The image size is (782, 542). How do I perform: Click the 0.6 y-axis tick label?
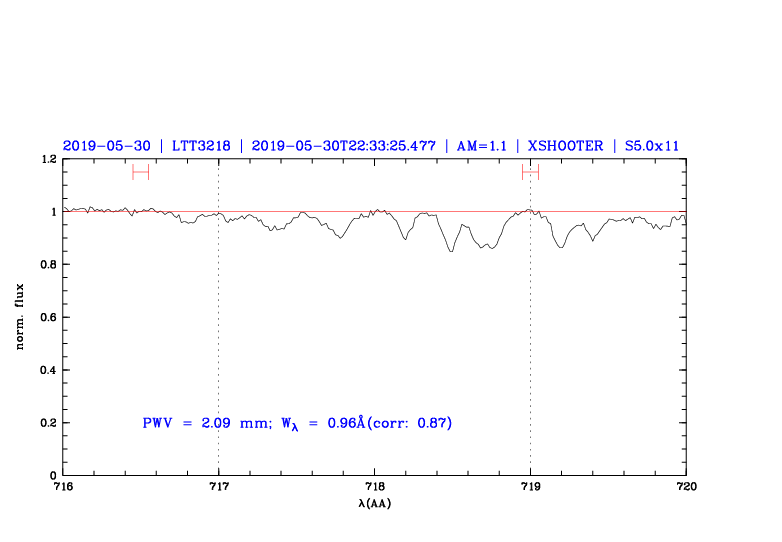pyautogui.click(x=47, y=317)
